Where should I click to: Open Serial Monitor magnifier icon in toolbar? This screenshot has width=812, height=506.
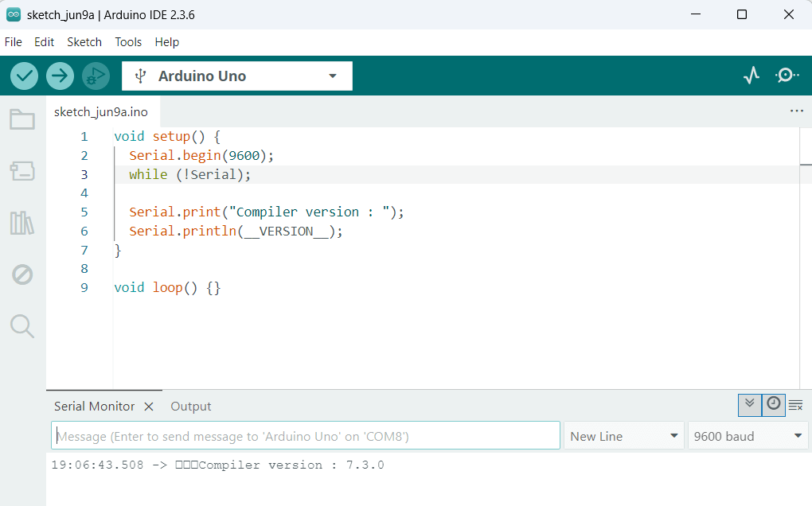tap(787, 76)
